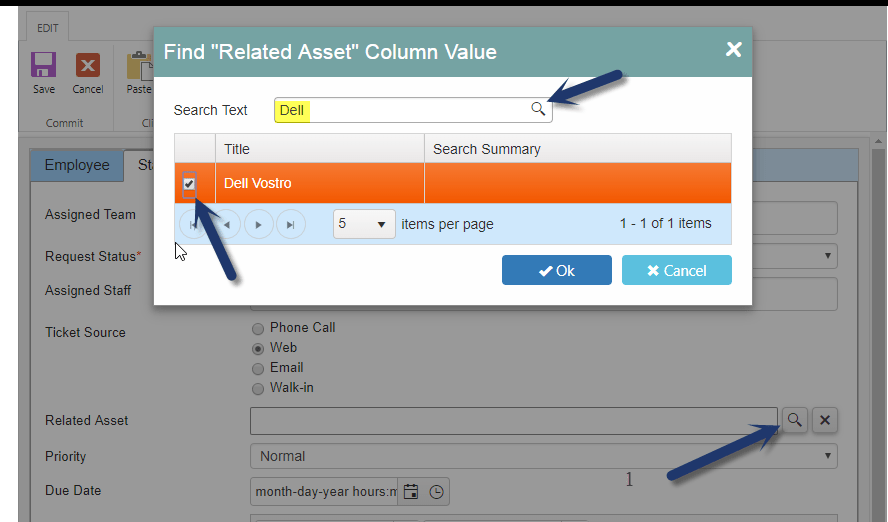Select Email as ticket source

click(258, 369)
